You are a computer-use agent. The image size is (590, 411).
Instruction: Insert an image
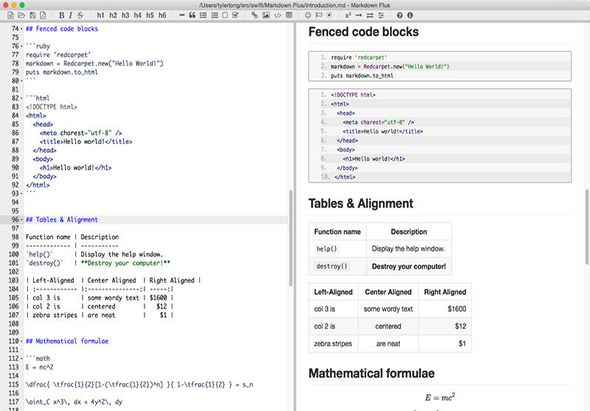point(266,15)
